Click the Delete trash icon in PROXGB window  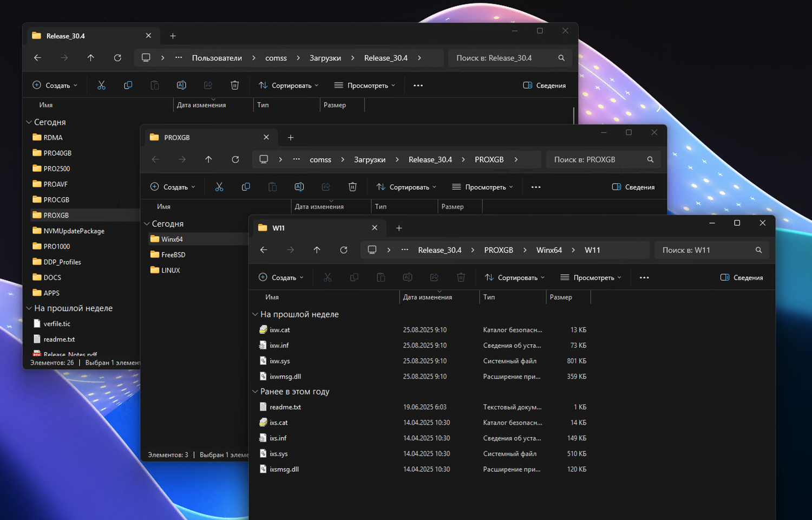(x=352, y=187)
